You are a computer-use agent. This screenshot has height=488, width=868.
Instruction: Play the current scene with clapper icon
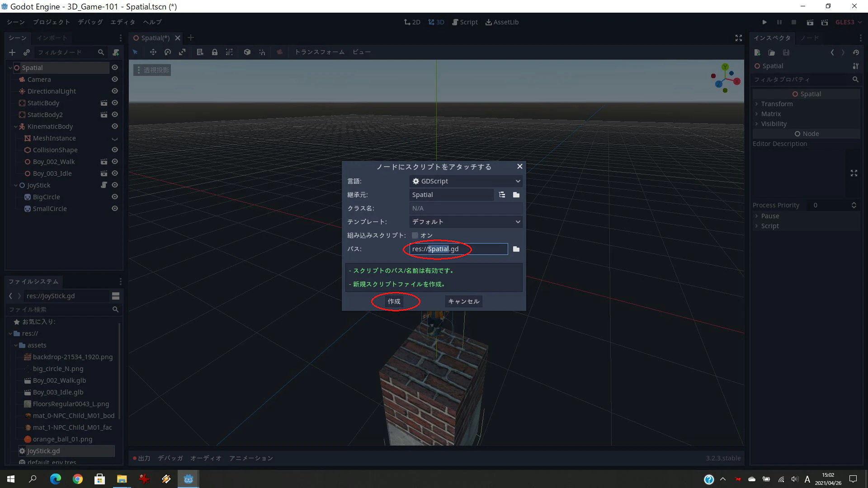tap(810, 22)
